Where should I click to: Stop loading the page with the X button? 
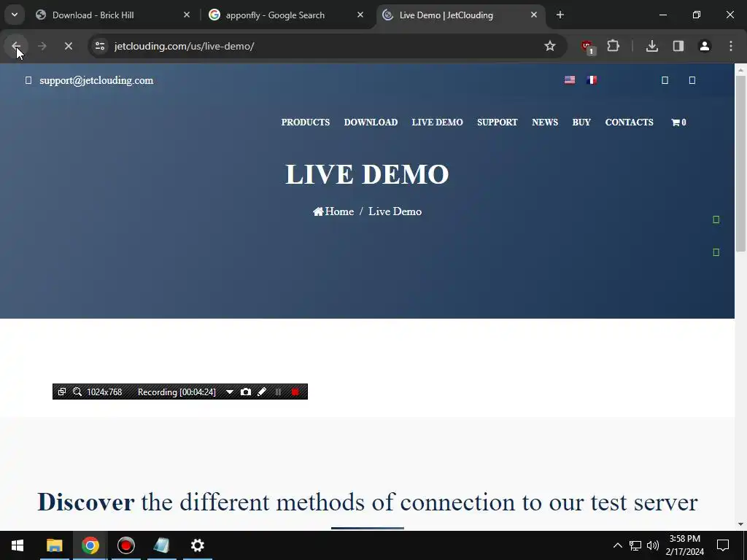tap(68, 46)
